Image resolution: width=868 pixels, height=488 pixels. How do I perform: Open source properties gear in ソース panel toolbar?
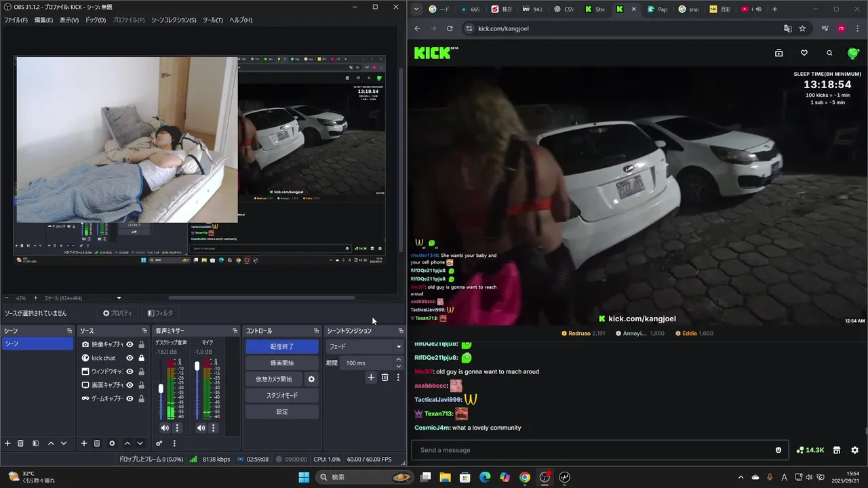(112, 443)
